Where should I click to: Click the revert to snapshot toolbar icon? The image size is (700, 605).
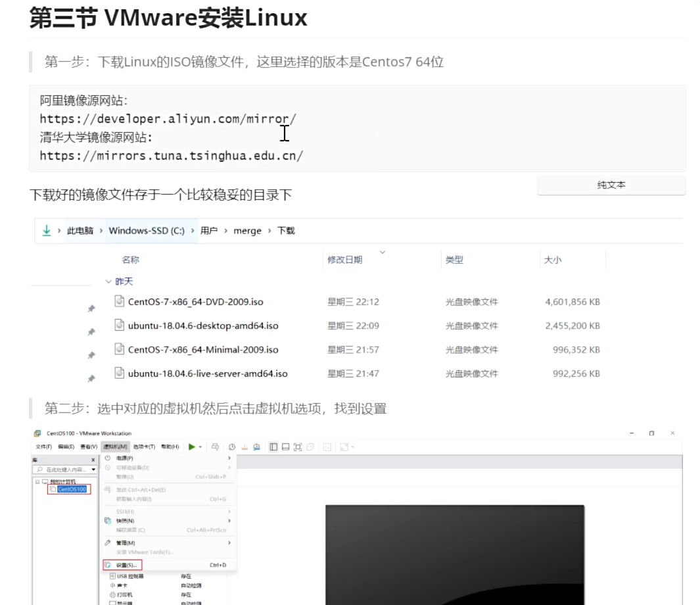pyautogui.click(x=245, y=447)
